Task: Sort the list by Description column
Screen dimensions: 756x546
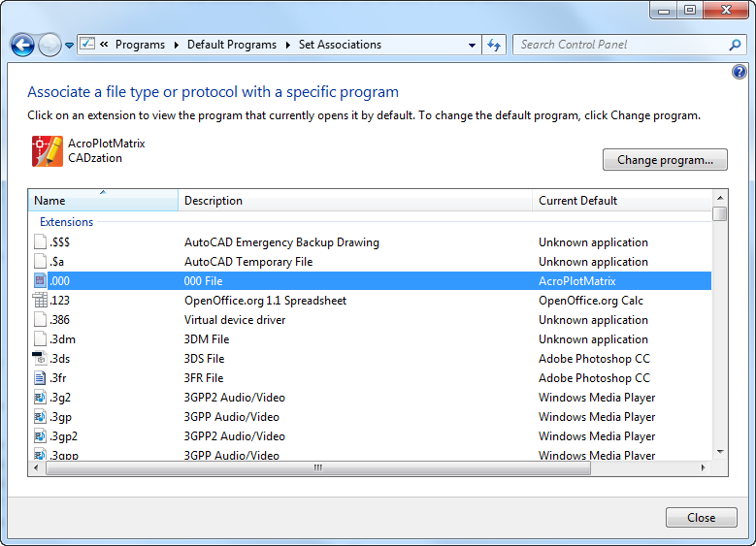Action: 355,201
